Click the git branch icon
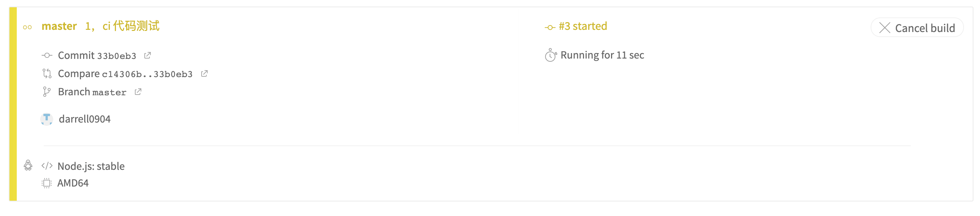Screen dimensions: 980x216 coord(46,92)
